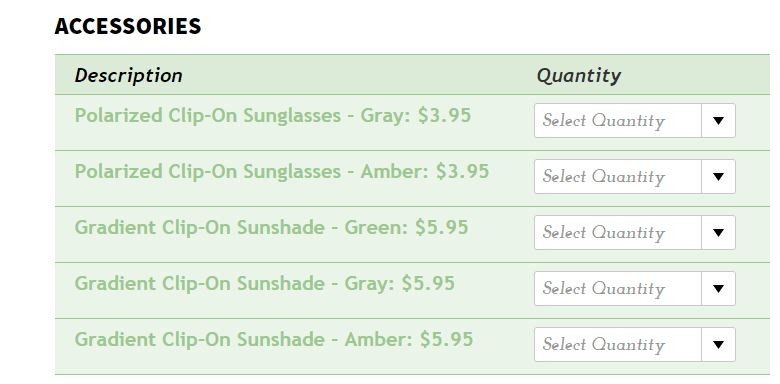Viewport: 780px width, 384px height.
Task: Click the ACCESSORIES section heading
Action: point(128,26)
